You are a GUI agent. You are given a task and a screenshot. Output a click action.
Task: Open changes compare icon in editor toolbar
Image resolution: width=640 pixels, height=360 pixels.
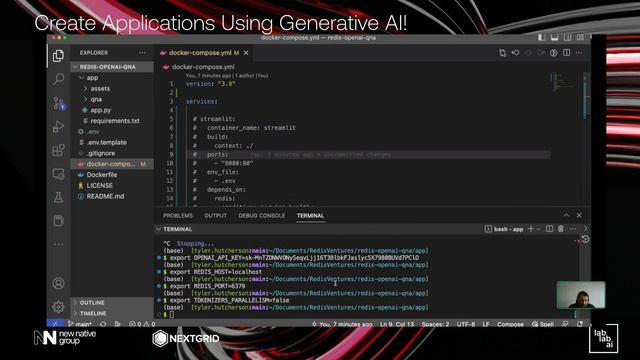click(502, 53)
